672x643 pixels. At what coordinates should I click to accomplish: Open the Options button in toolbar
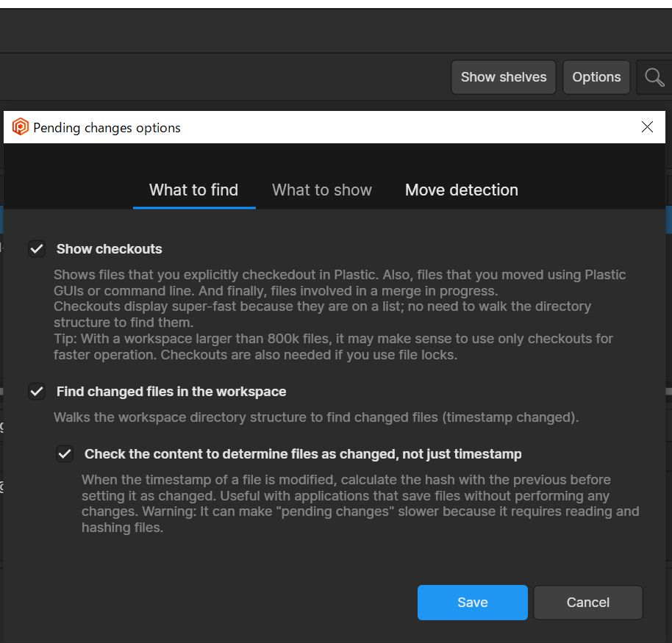coord(596,77)
